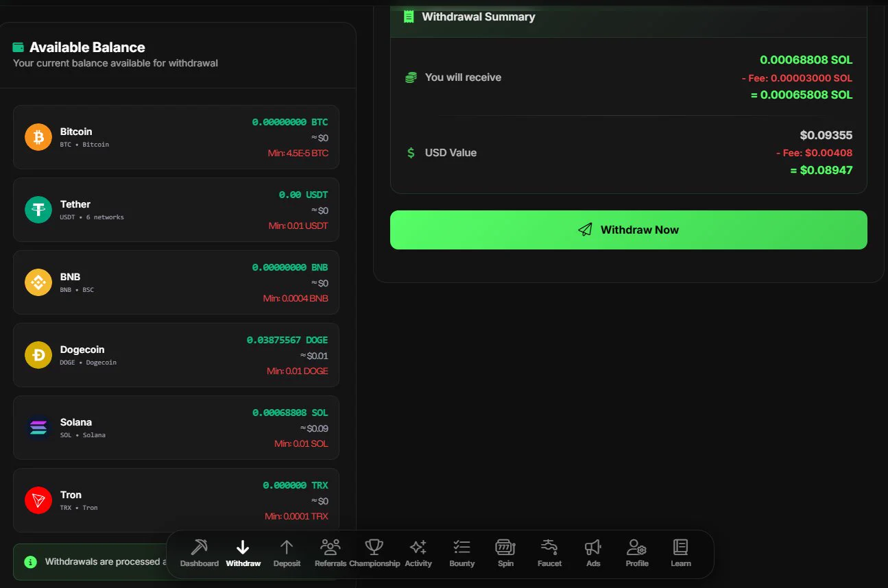Click the Tron coin icon
The height and width of the screenshot is (588, 888).
tap(38, 500)
